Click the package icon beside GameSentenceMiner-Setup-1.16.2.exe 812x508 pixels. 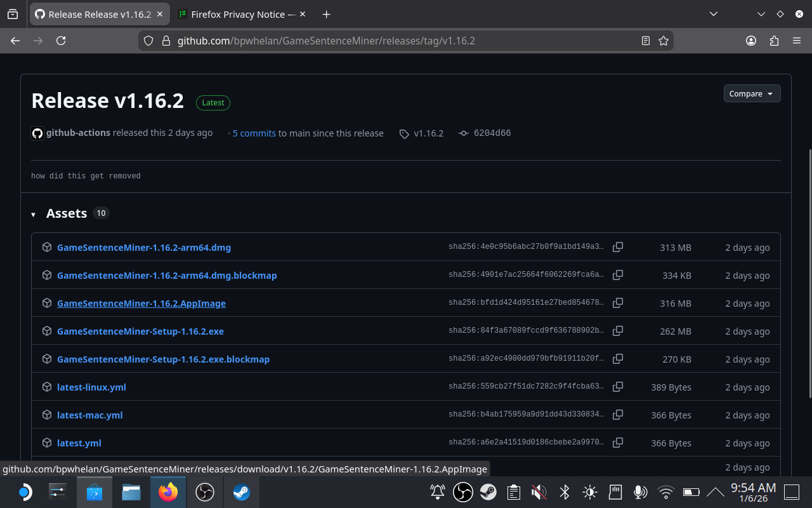coord(47,331)
